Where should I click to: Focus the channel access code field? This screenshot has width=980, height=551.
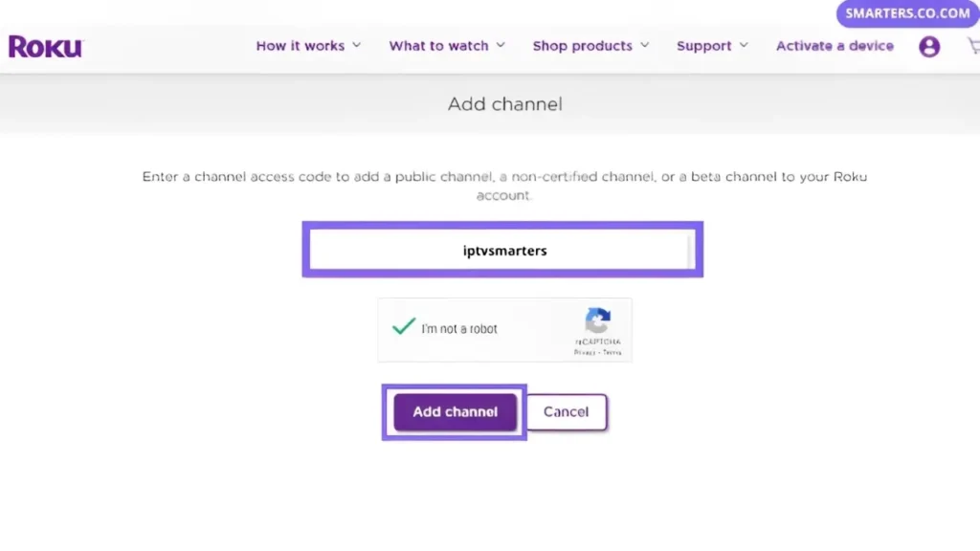pos(502,250)
